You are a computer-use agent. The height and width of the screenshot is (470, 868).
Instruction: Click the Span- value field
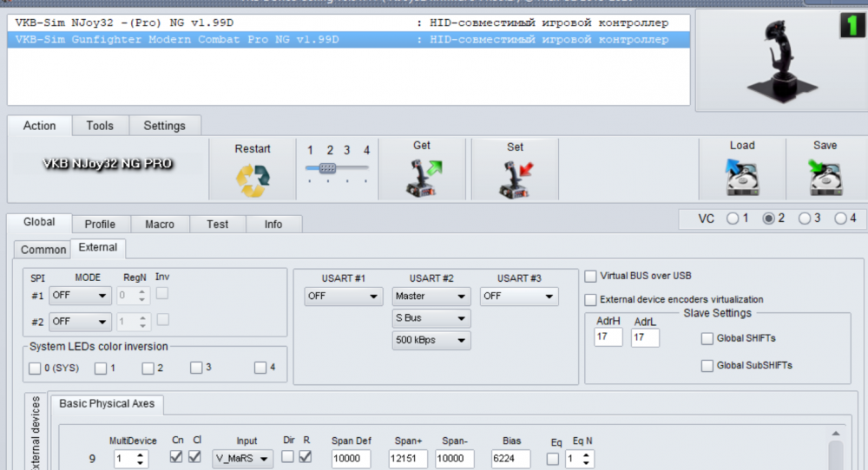[x=455, y=459]
